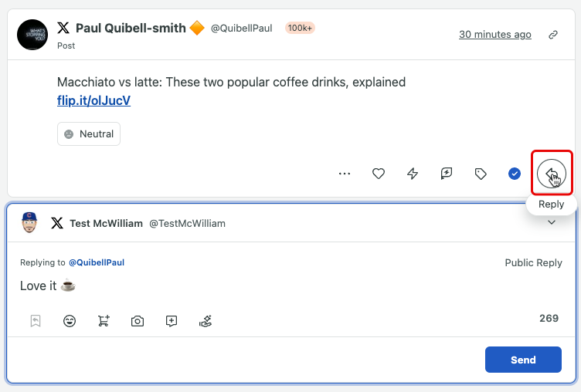Toggle the blue checkmark status
The image size is (581, 392).
515,173
